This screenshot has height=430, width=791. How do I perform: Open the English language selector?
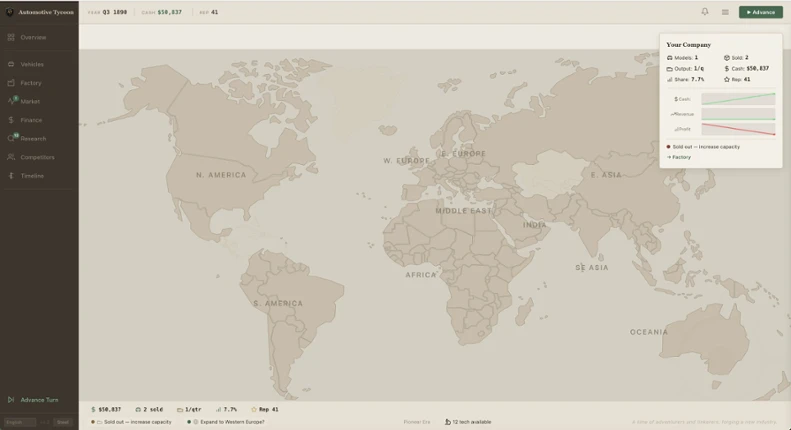(20, 422)
